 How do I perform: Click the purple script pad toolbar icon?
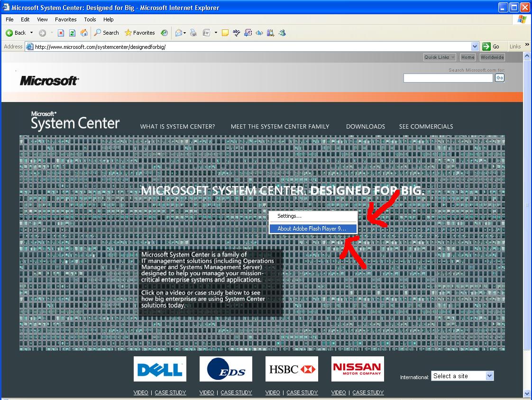pyautogui.click(x=248, y=33)
